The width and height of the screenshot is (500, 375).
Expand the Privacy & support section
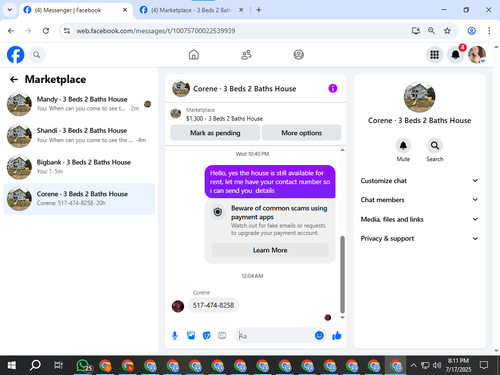click(419, 238)
